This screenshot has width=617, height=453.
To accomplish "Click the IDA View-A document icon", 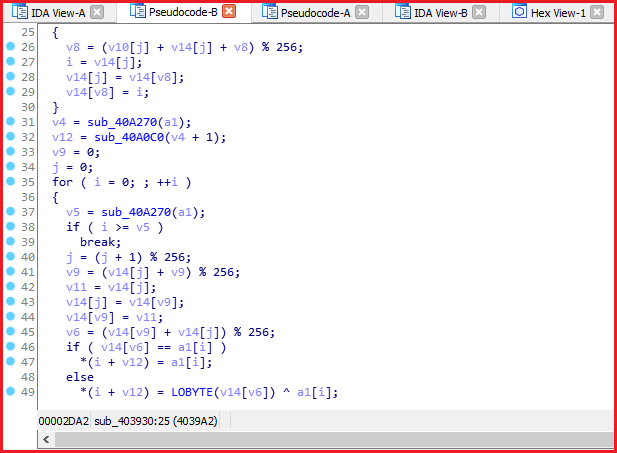I will click(19, 12).
